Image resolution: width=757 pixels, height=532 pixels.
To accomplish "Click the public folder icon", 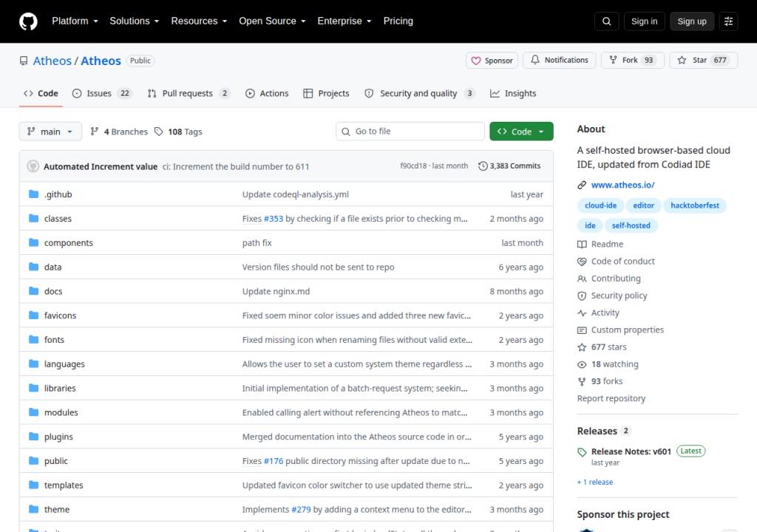I will tap(33, 460).
